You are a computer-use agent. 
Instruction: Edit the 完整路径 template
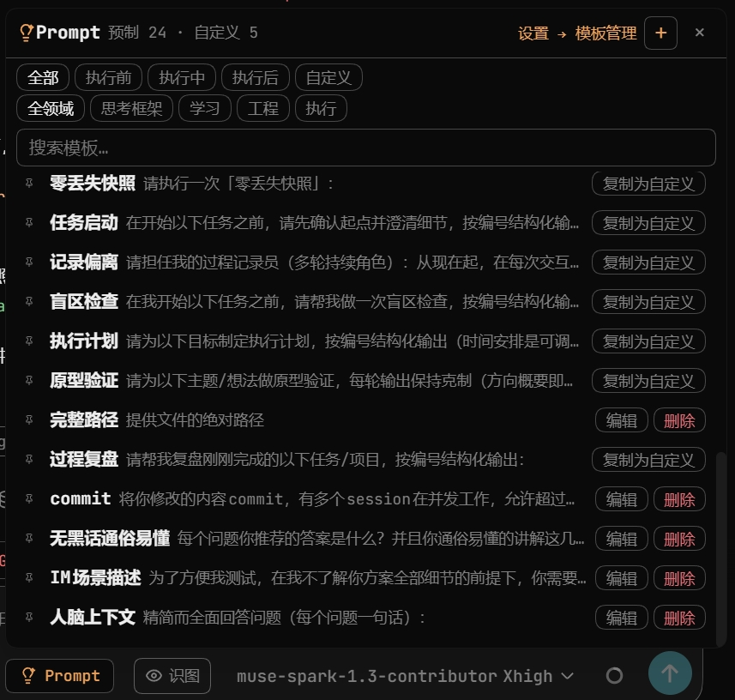click(622, 420)
